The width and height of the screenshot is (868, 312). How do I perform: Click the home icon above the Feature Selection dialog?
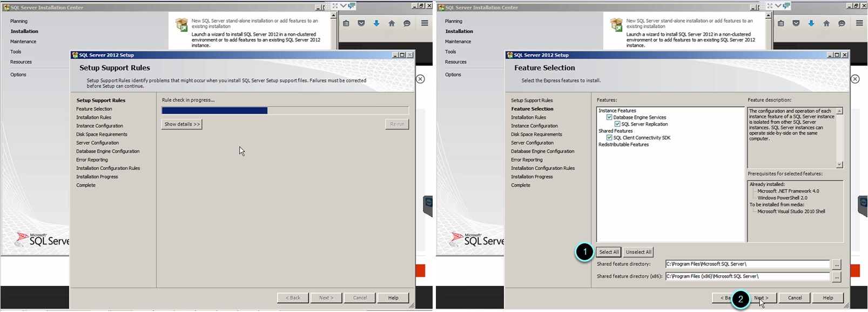coord(826,23)
